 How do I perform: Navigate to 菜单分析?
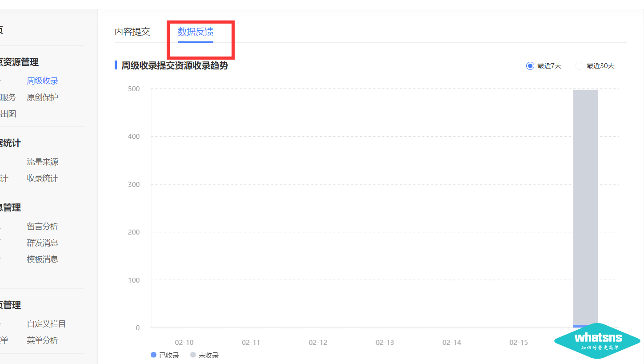43,340
